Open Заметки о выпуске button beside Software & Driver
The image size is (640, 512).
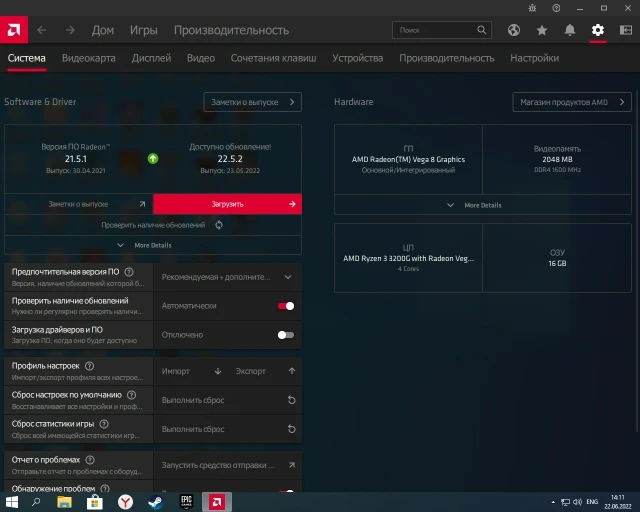pos(253,102)
